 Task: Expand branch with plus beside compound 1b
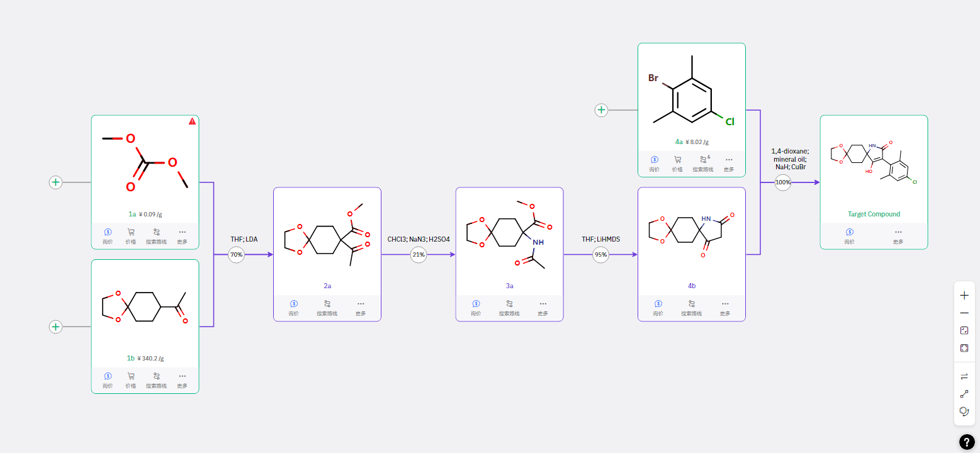56,327
